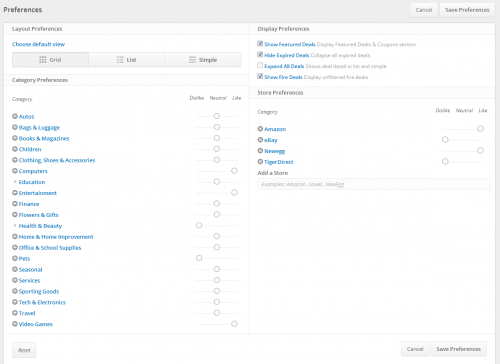Click the TigerDirect store link
500x364 pixels.
click(x=279, y=162)
